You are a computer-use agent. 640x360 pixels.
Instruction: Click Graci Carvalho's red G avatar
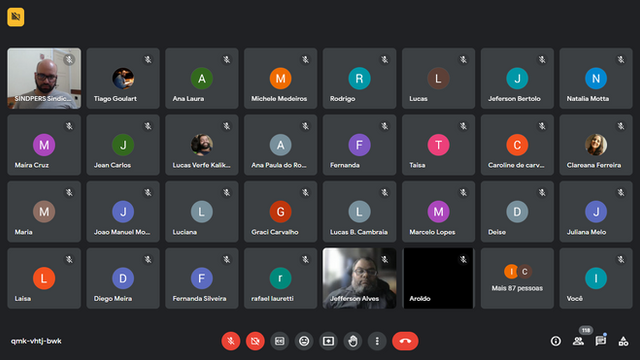[280, 211]
